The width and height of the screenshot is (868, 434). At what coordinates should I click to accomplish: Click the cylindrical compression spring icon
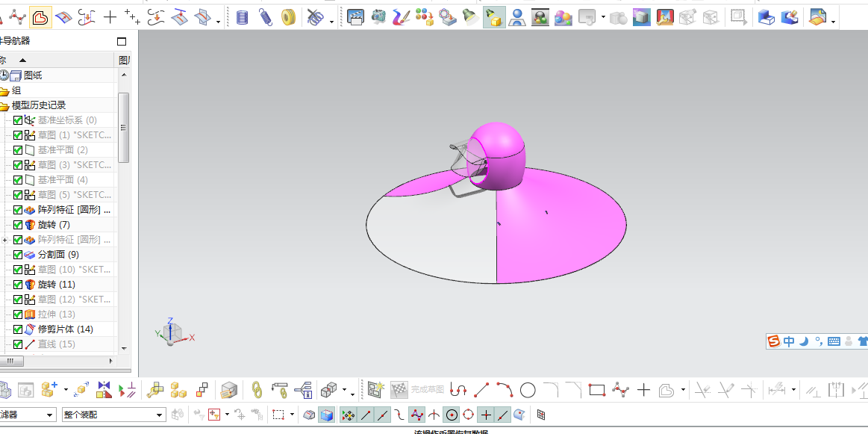(x=242, y=18)
